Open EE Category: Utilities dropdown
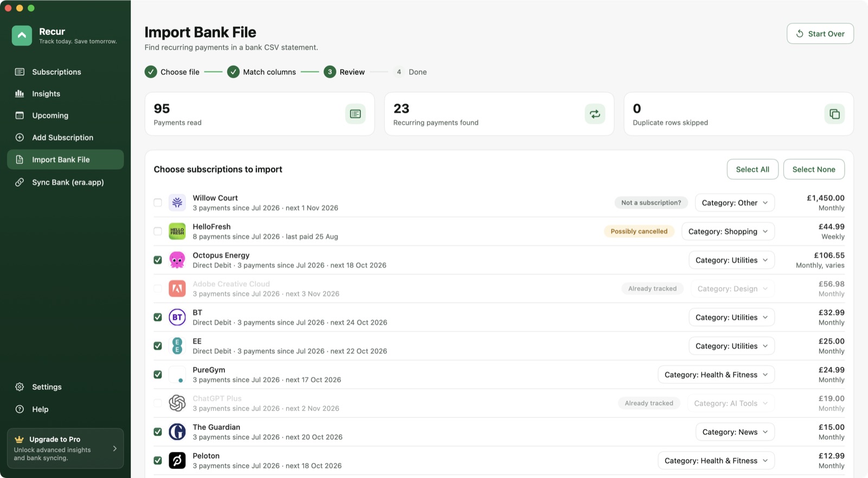The image size is (868, 478). [732, 346]
